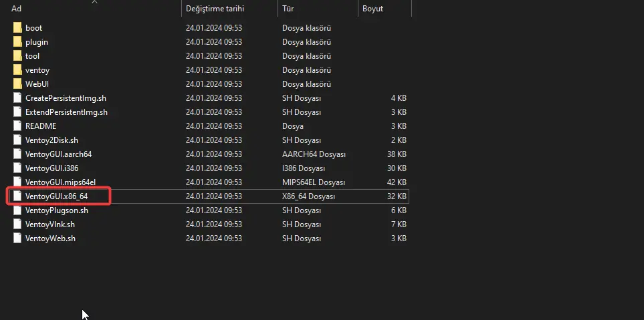Viewport: 644px width, 320px height.
Task: Click the 2 KB size cell
Action: click(399, 140)
